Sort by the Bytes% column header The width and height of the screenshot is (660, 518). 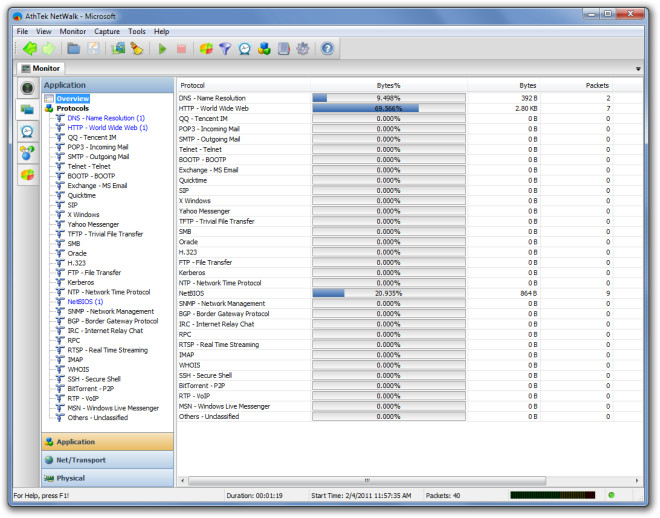point(389,85)
